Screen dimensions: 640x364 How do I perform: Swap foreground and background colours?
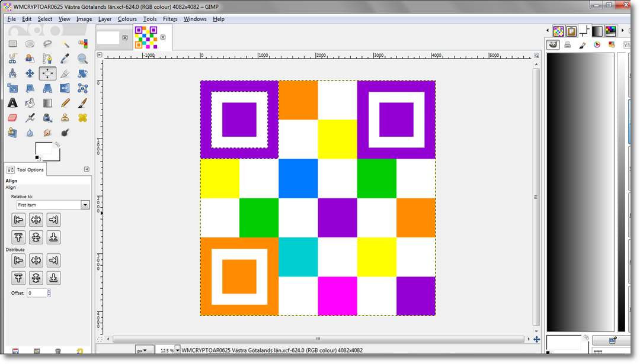tap(57, 144)
